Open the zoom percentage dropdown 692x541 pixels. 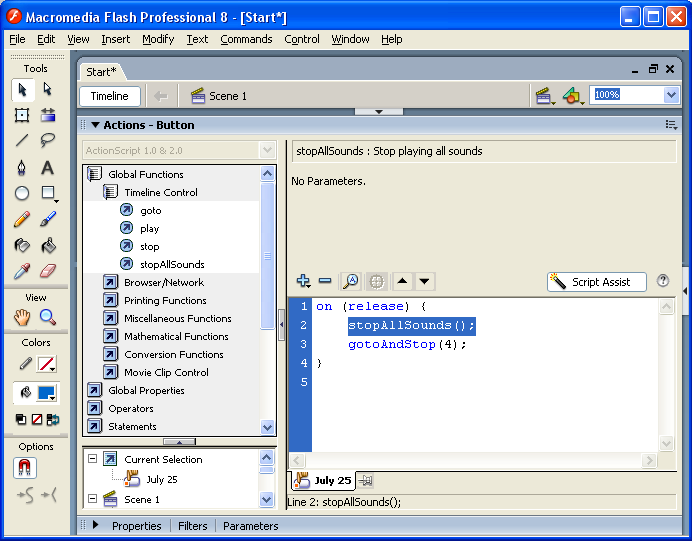[x=670, y=95]
